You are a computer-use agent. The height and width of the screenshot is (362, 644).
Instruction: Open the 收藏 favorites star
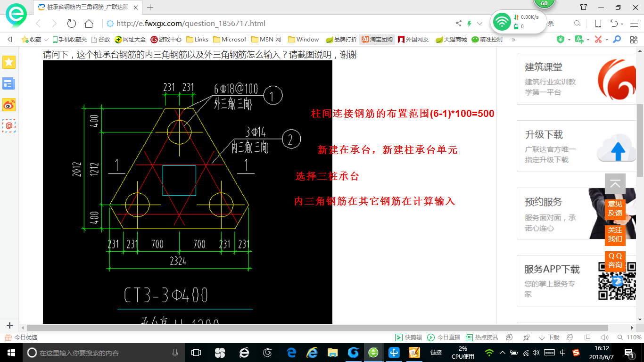pos(25,40)
